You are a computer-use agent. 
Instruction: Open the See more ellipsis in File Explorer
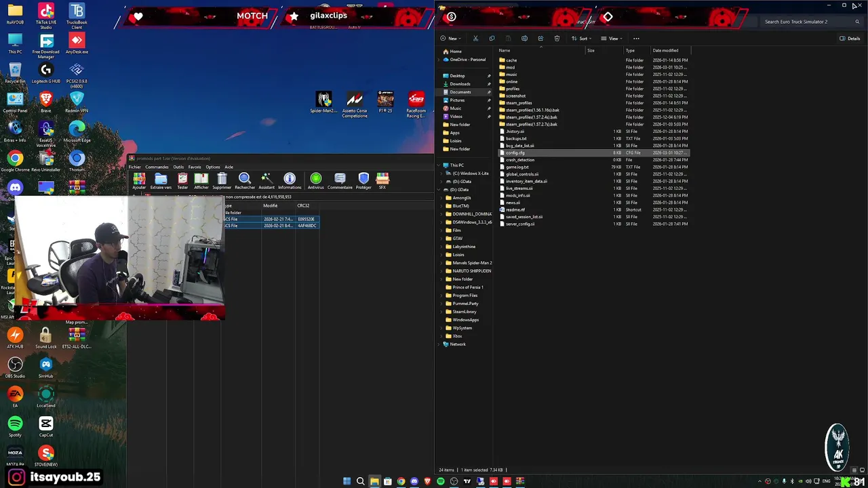point(636,39)
